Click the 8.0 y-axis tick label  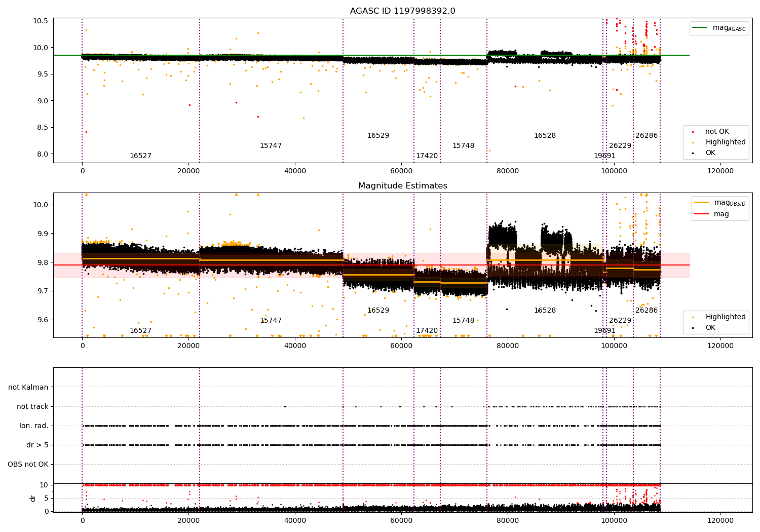(42, 154)
